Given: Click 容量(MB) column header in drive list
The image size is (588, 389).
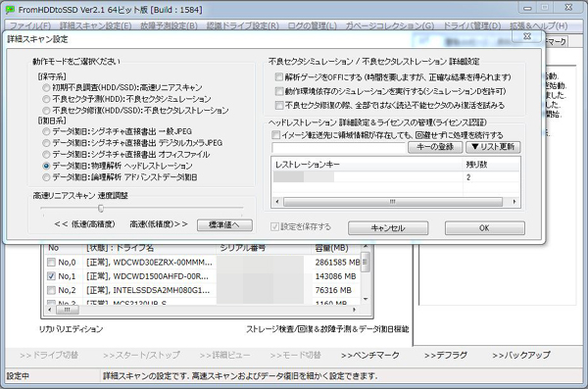Looking at the screenshot, I should (331, 248).
